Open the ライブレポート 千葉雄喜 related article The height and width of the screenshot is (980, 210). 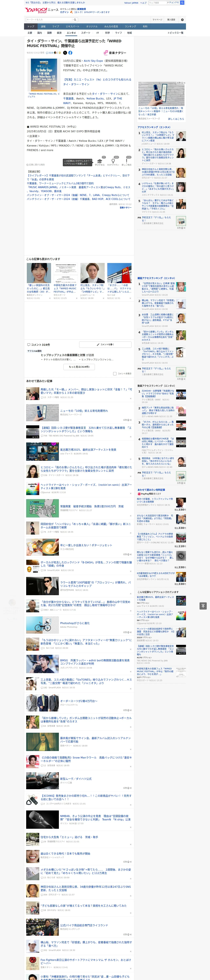78,177
